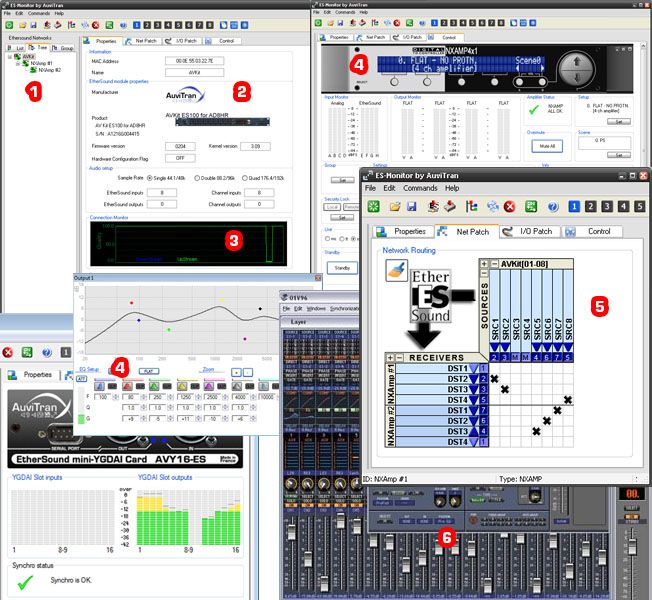Switch to Control tab in front window
Screen dimensions: 652x600
pos(592,232)
